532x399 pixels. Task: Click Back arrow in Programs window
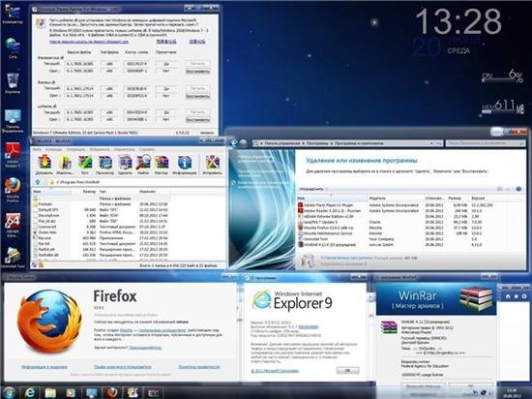(x=233, y=143)
